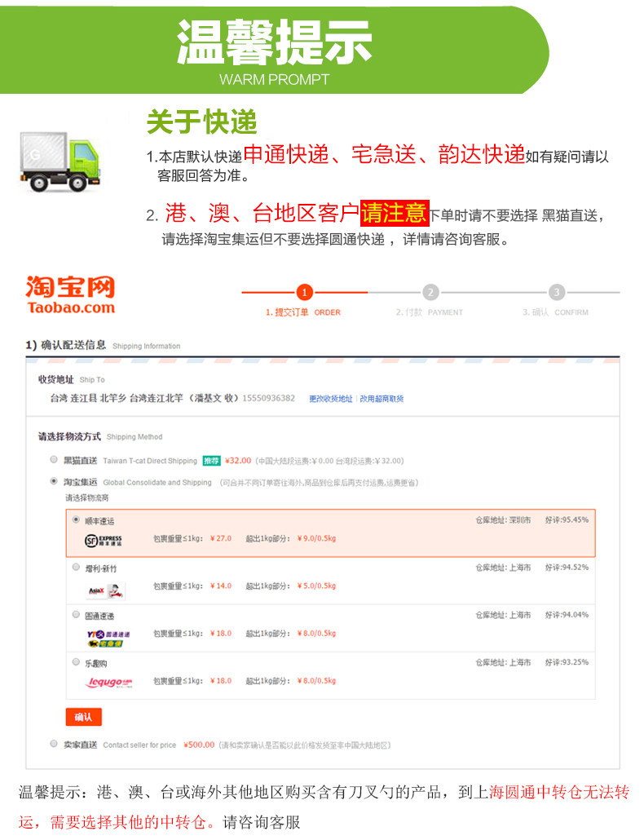Click the 改用超商取货 link
Viewport: 644px width, 840px height.
coord(382,399)
